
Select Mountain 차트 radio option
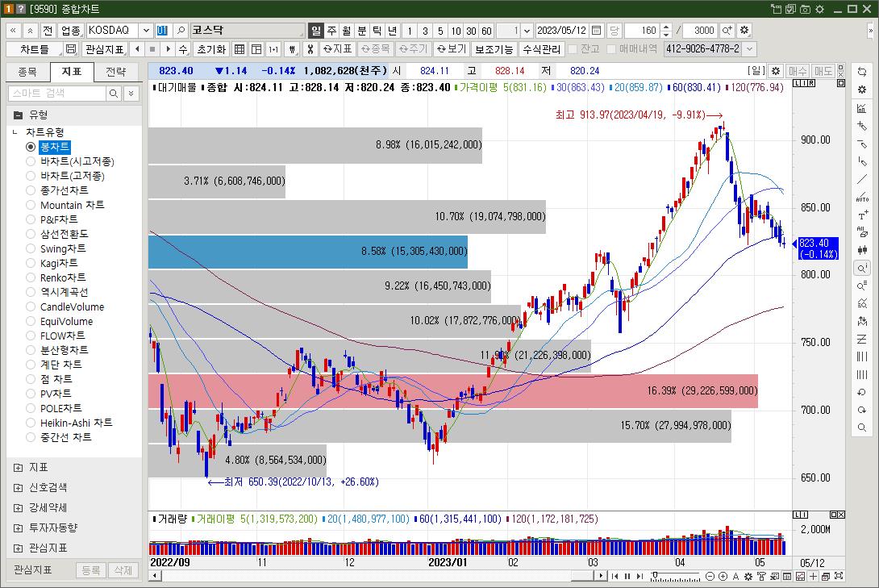click(x=31, y=205)
